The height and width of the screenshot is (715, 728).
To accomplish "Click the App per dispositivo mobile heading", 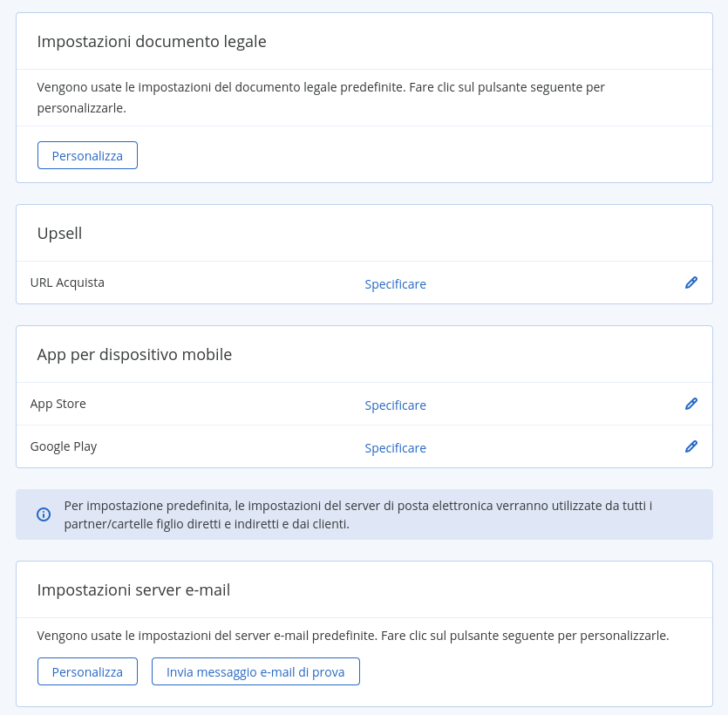I will click(x=134, y=355).
